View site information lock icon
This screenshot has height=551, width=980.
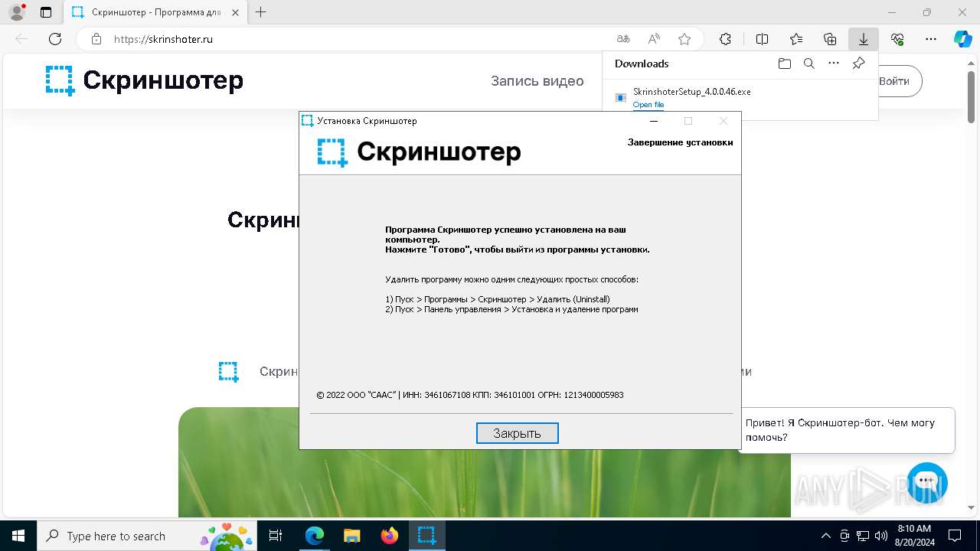click(x=96, y=39)
